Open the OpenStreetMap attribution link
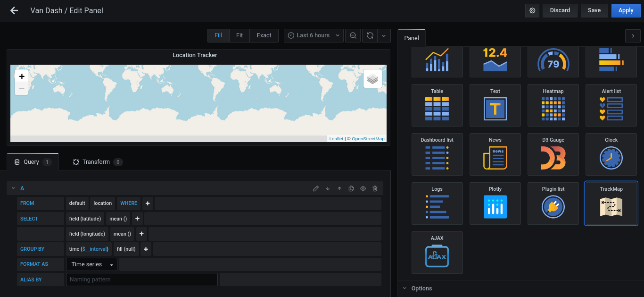 [368, 138]
